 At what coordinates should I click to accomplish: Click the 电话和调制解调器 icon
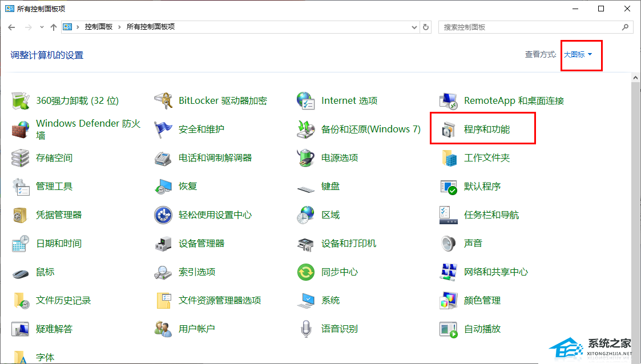163,157
